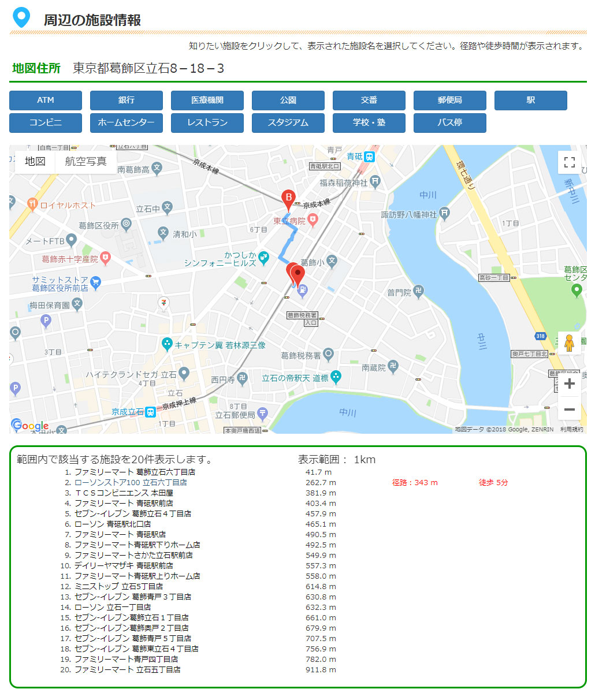595x700 pixels.
Task: Display コンビニ locations
Action: pyautogui.click(x=45, y=122)
